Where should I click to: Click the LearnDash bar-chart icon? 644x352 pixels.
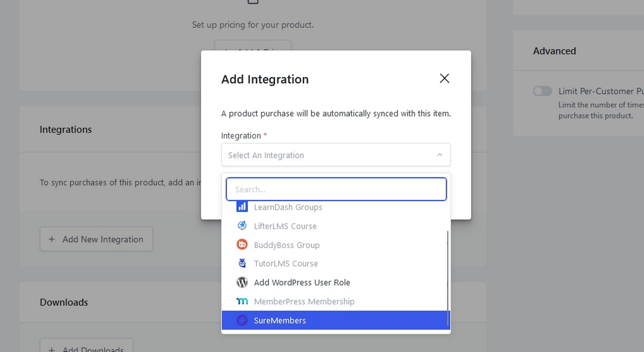tap(242, 206)
